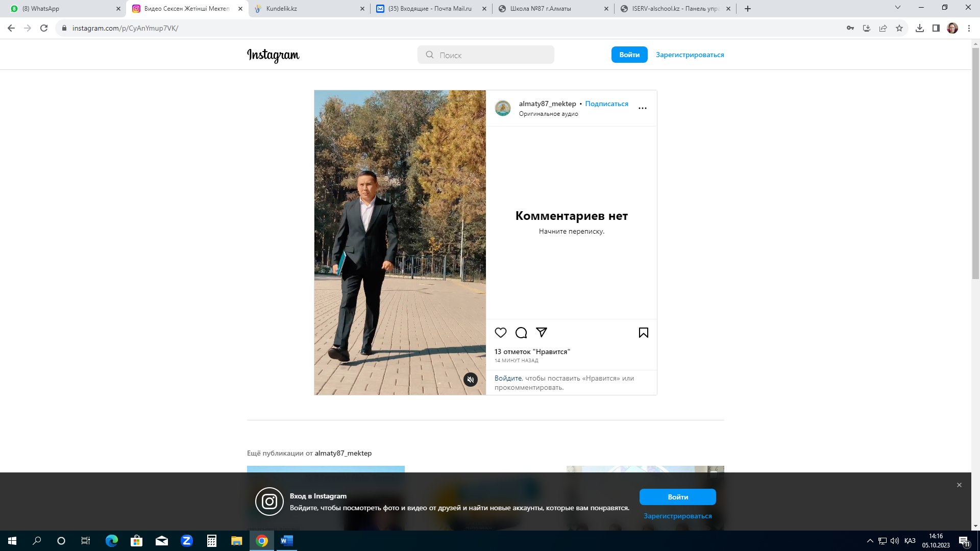Screen dimensions: 980x551
Task: Switch to the Mail.ru inbox tab
Action: 431,9
